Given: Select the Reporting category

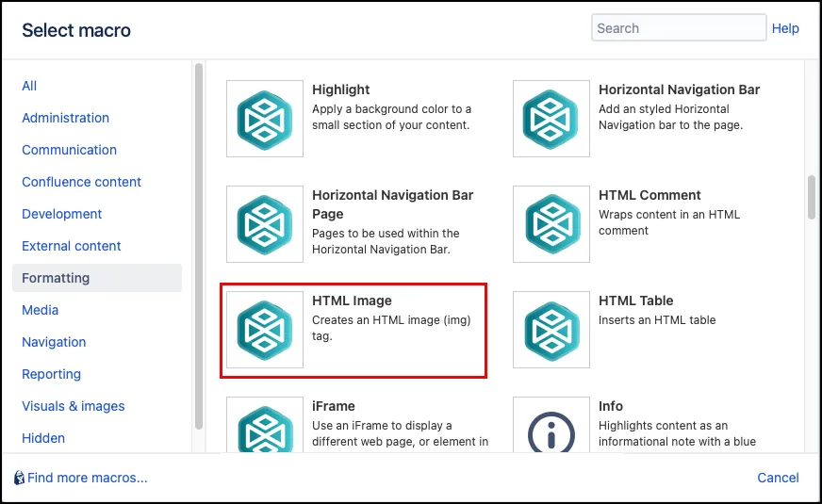Looking at the screenshot, I should [x=51, y=374].
